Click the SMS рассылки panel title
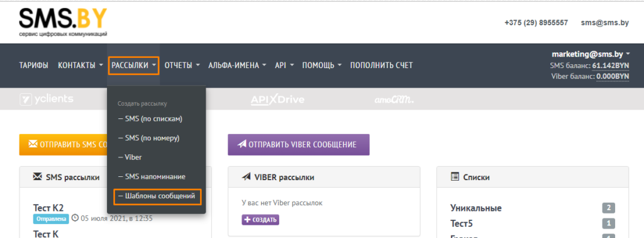The width and height of the screenshot is (644, 238). [73, 178]
